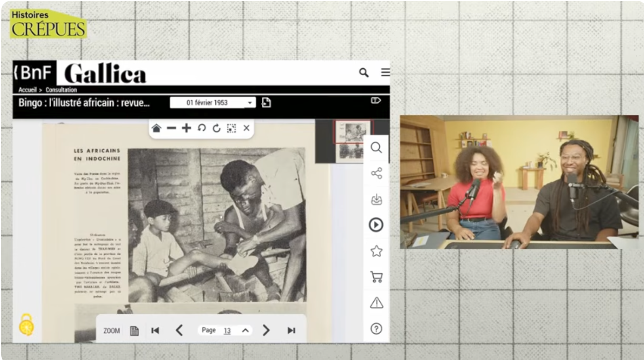This screenshot has height=360, width=644.
Task: Go to the next page arrow
Action: point(266,330)
